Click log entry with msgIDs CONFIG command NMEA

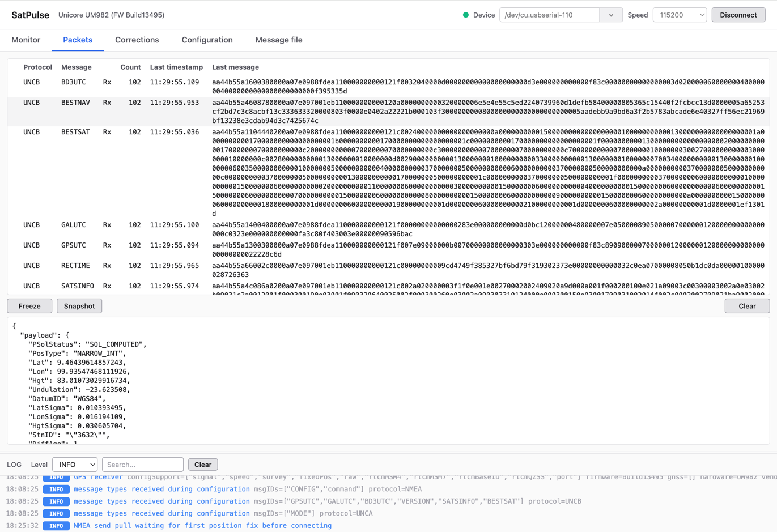click(248, 489)
